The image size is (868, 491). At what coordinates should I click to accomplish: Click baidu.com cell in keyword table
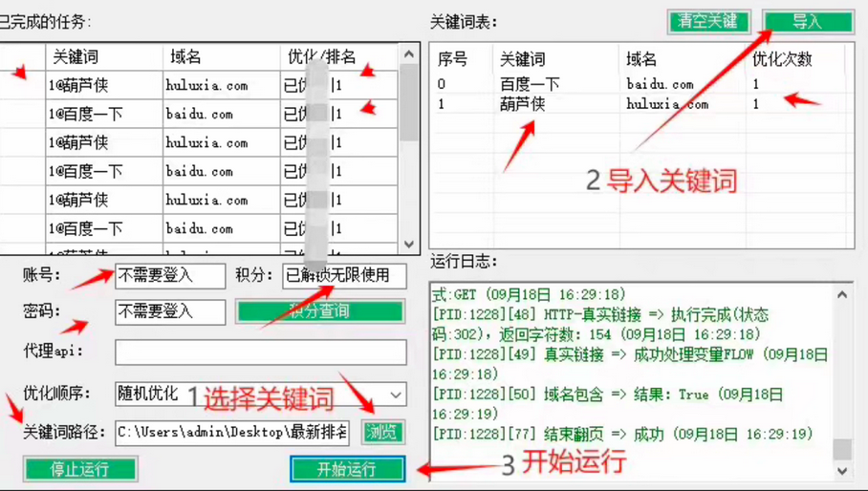660,84
